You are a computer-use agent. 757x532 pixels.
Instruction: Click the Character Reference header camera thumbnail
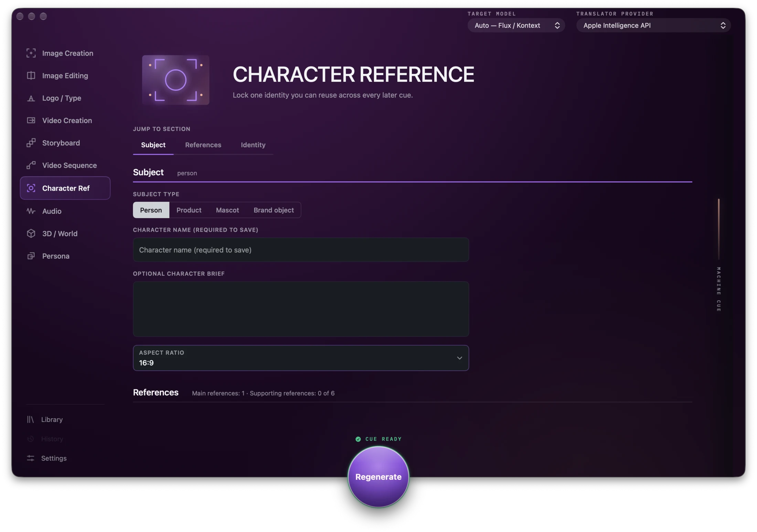pyautogui.click(x=175, y=80)
